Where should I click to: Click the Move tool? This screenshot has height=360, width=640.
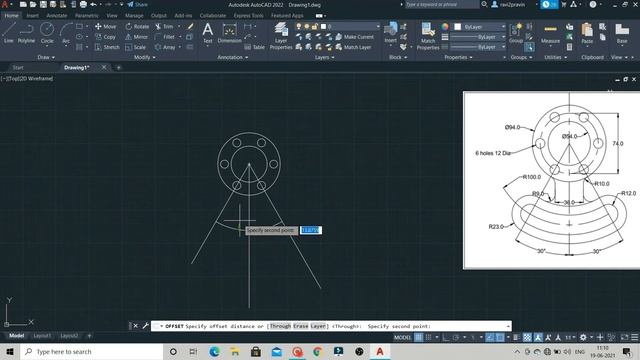tap(105, 27)
